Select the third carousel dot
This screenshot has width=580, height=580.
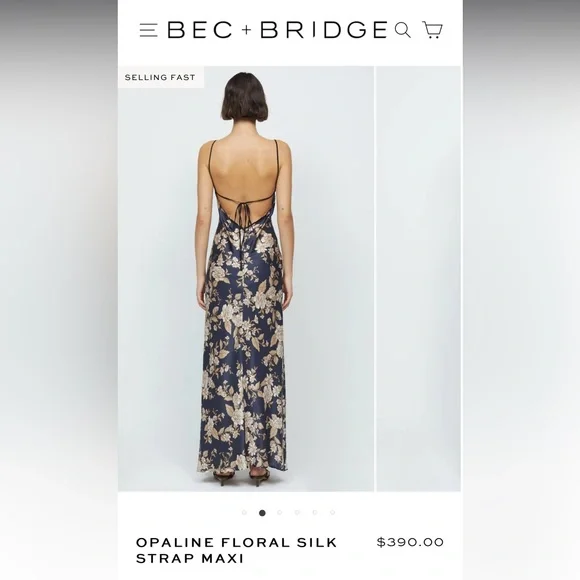tap(280, 513)
